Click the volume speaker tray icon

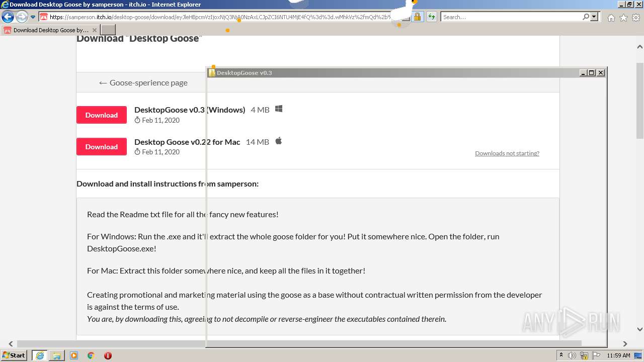click(572, 355)
